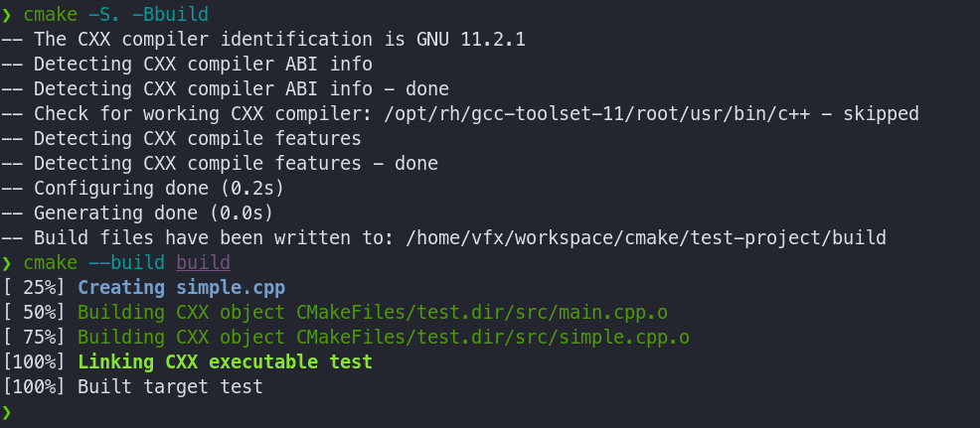Screen dimensions: 980x428
Task: Click the bold Creating simple.cpp text
Action: 181,287
